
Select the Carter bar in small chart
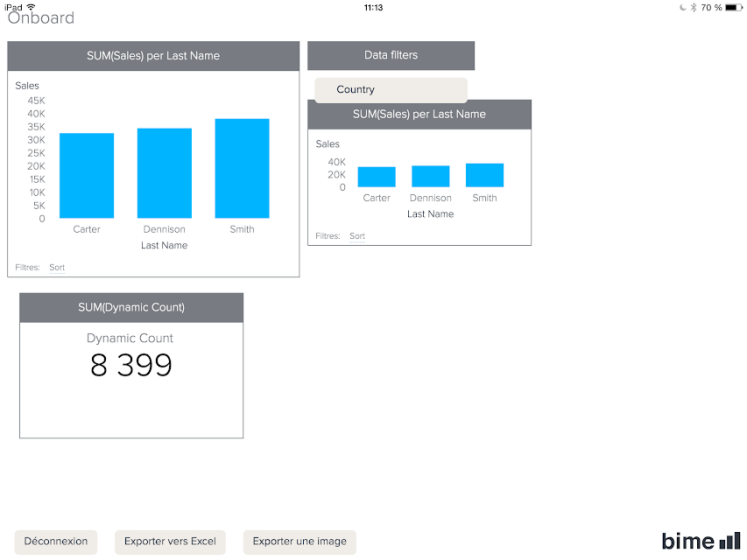click(377, 177)
